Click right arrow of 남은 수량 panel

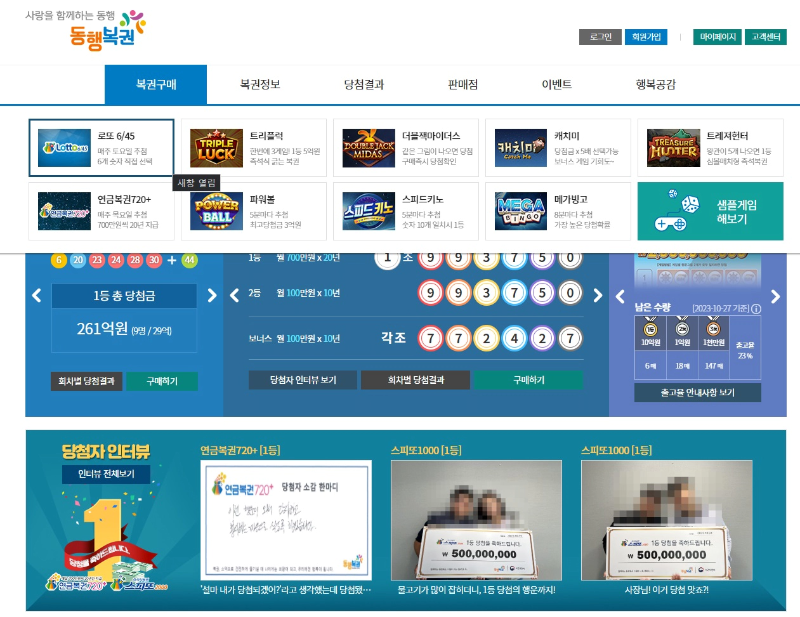775,297
